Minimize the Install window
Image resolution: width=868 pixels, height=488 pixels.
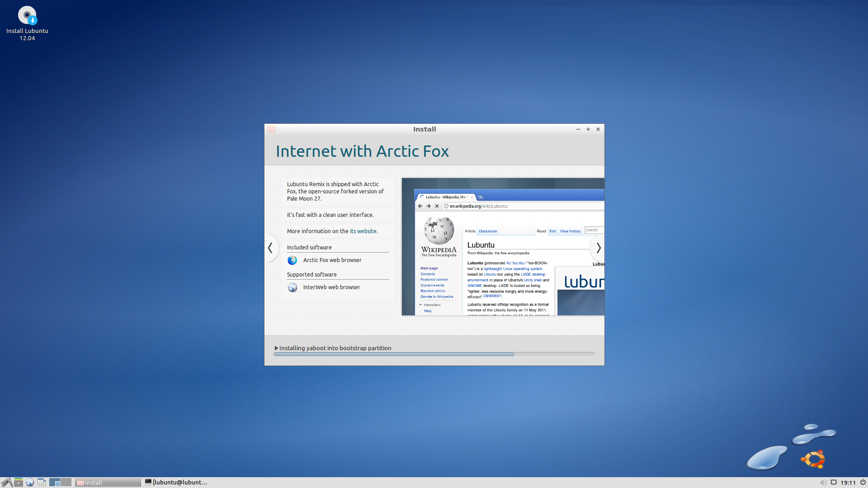click(578, 129)
